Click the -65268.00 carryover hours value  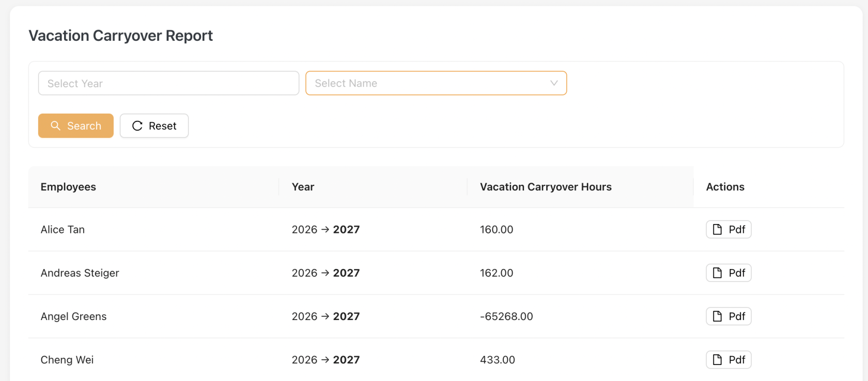tap(506, 316)
